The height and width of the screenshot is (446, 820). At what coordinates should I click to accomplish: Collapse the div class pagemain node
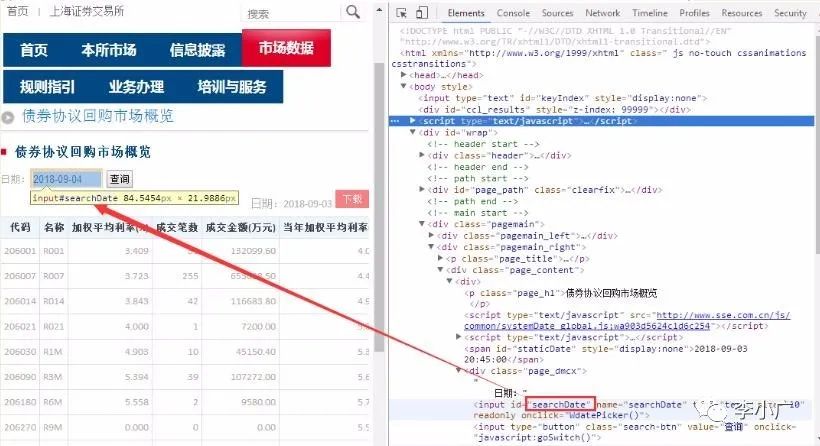[422, 224]
